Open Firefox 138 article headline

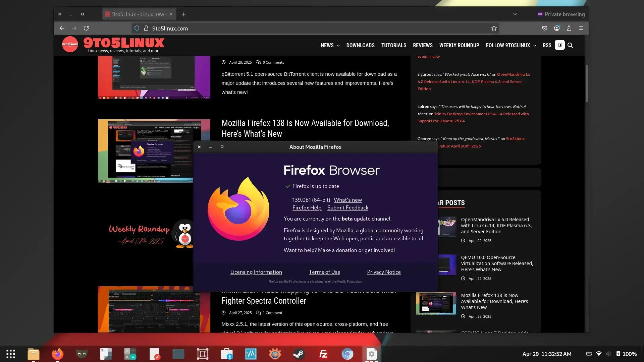point(305,128)
